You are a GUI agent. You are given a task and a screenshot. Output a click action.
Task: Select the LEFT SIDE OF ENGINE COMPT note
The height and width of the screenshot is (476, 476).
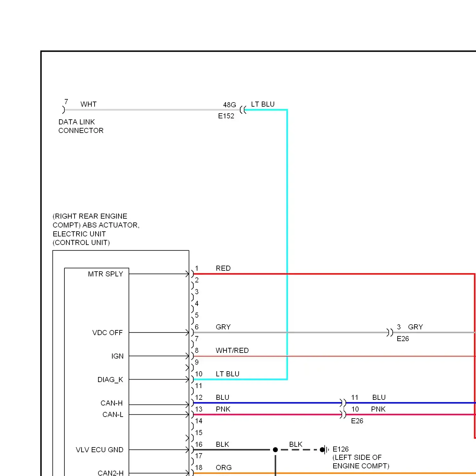click(x=361, y=462)
